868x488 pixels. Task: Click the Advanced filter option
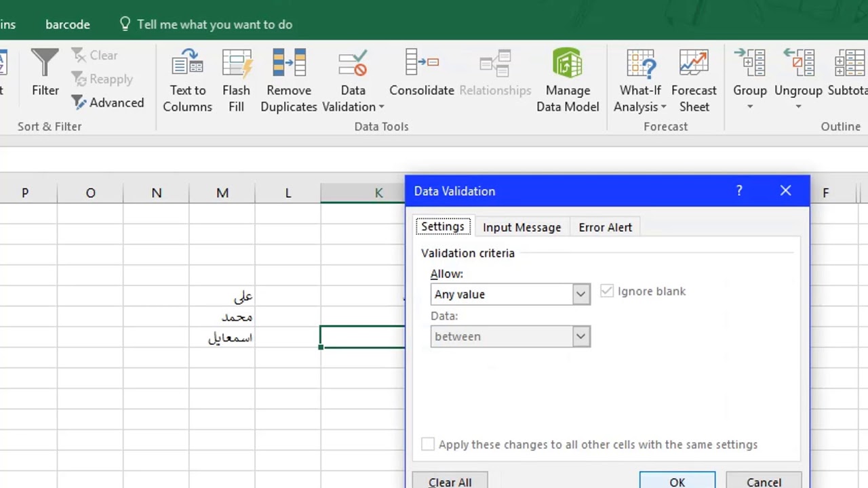pos(108,102)
